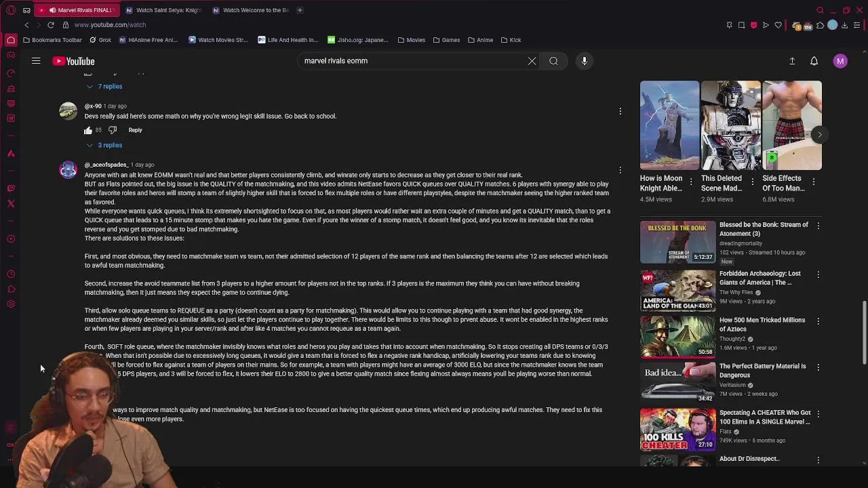This screenshot has height=488, width=868.
Task: Open the Opera sidebar settings gear
Action: pyautogui.click(x=11, y=304)
